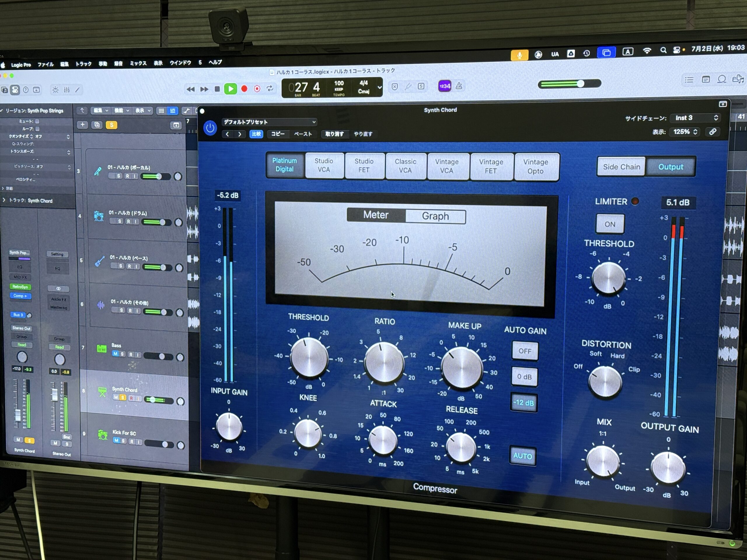The height and width of the screenshot is (560, 747).
Task: Open the サイドチェーン Inst 3 dropdown
Action: (x=695, y=118)
